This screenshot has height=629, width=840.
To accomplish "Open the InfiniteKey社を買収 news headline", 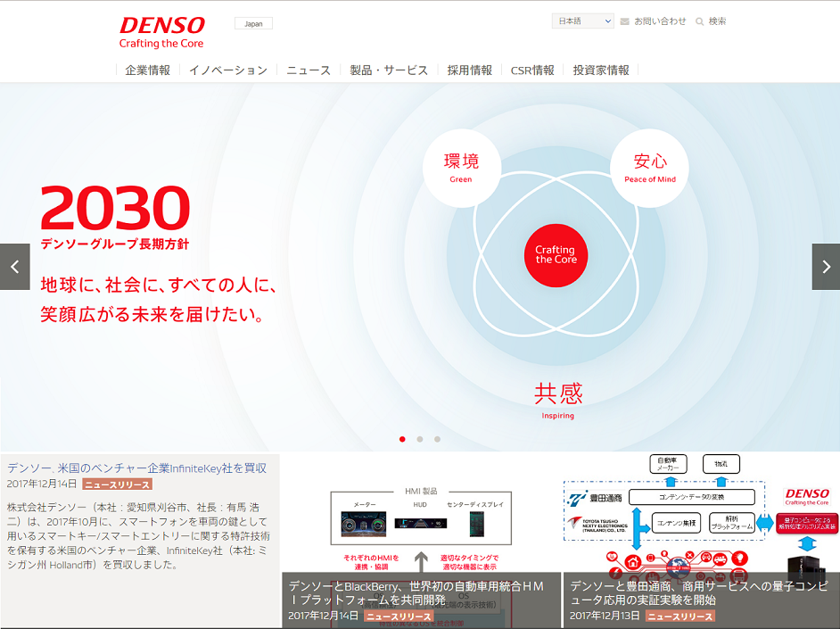I will point(137,468).
